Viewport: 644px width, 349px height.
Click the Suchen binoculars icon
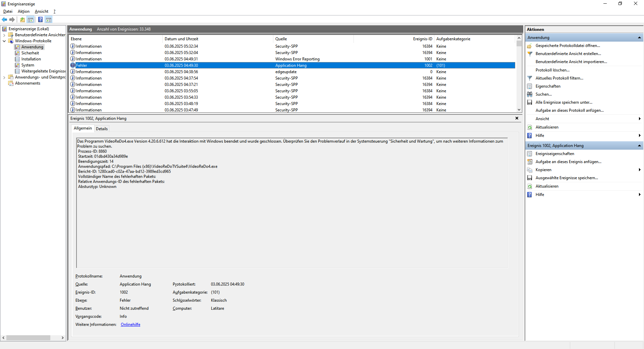pyautogui.click(x=530, y=94)
